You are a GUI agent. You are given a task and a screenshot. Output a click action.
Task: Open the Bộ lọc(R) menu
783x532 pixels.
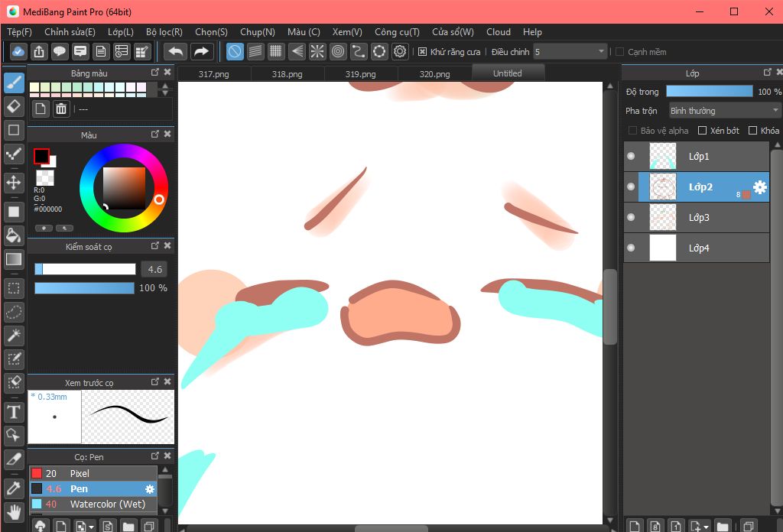164,32
